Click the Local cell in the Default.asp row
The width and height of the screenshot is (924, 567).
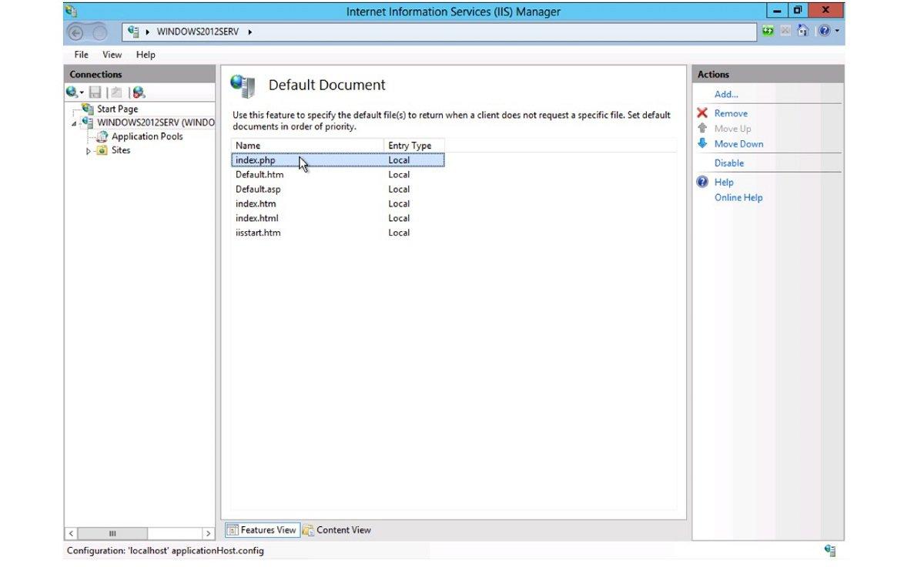[x=399, y=190]
